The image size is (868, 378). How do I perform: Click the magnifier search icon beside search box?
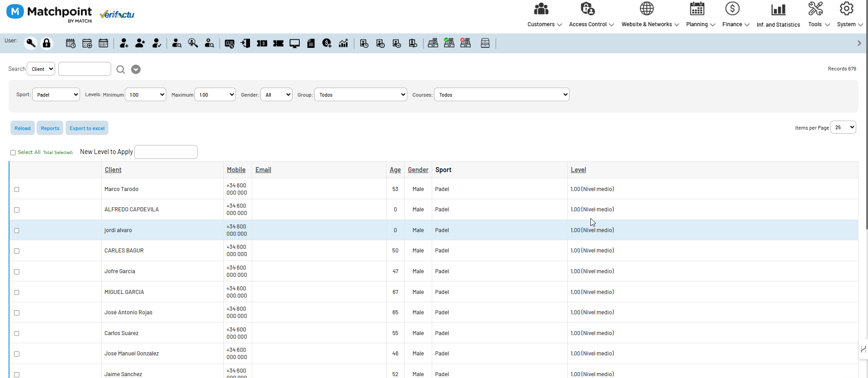pos(120,70)
